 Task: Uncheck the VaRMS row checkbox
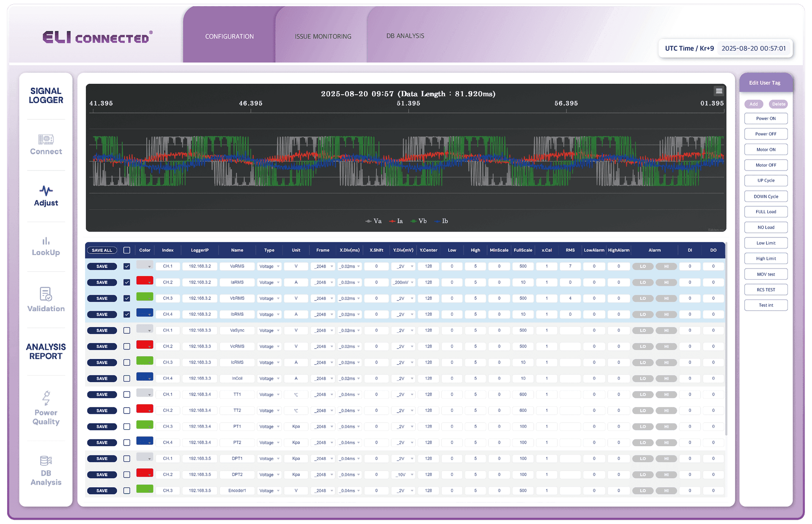point(126,266)
